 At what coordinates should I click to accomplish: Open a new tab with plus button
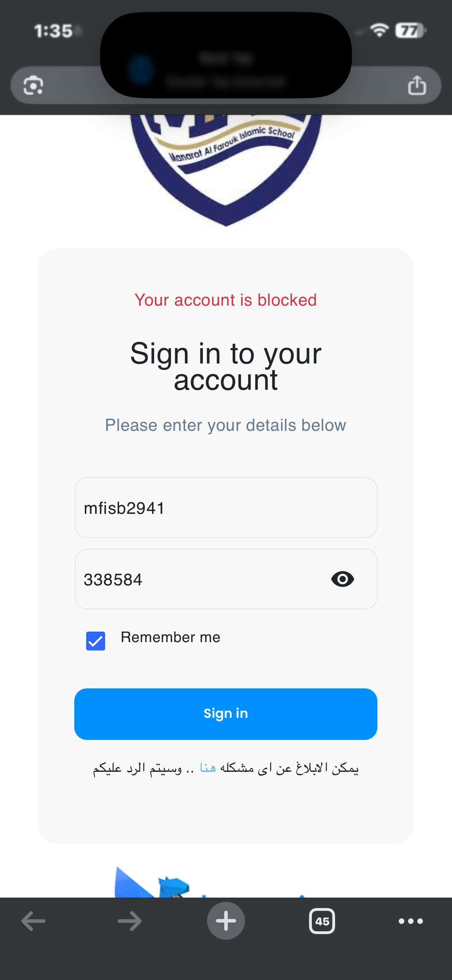(x=226, y=921)
